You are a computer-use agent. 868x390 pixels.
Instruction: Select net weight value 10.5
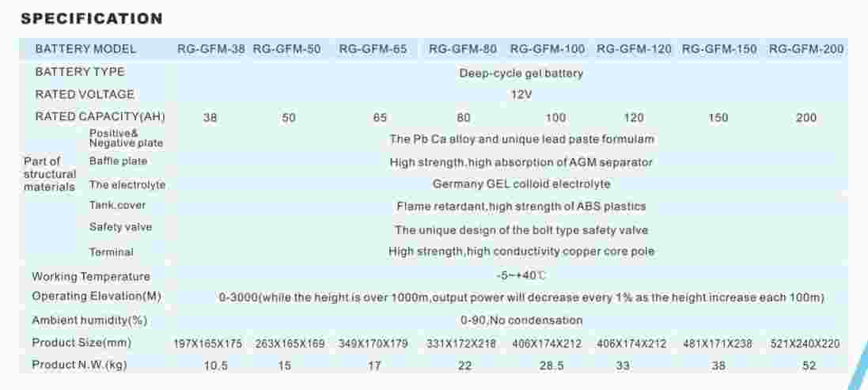coord(215,366)
